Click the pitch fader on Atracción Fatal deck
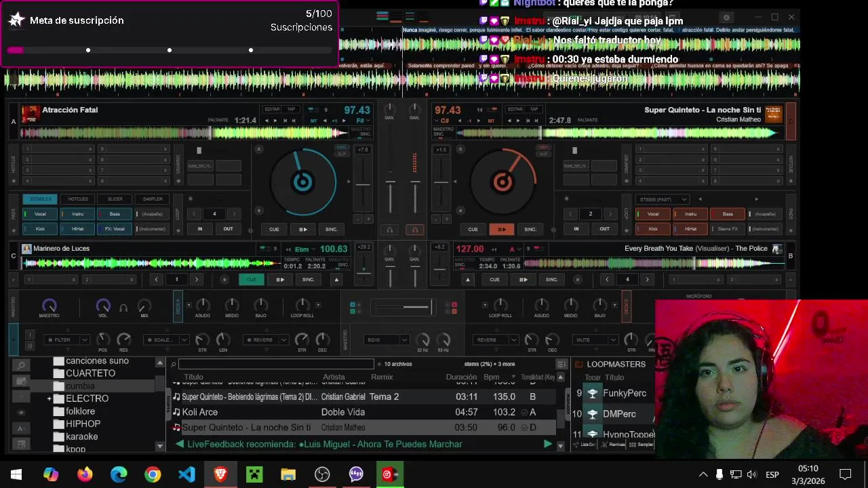 [363, 183]
